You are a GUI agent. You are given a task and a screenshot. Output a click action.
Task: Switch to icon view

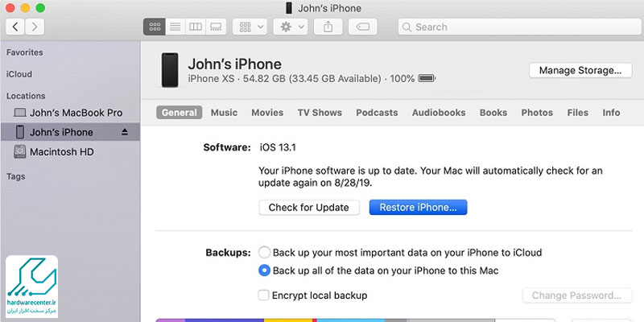pyautogui.click(x=155, y=27)
